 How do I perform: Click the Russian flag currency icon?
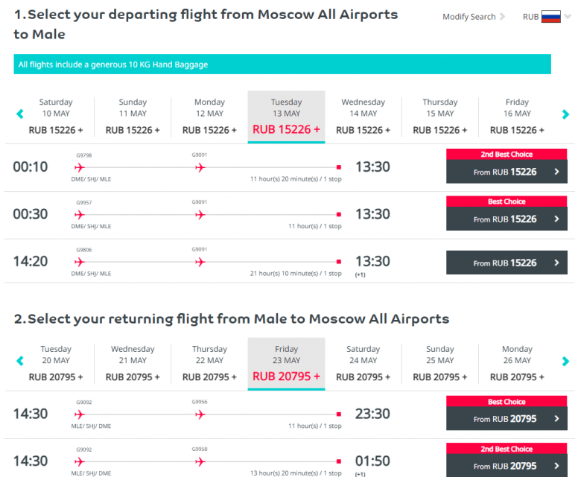coord(551,17)
